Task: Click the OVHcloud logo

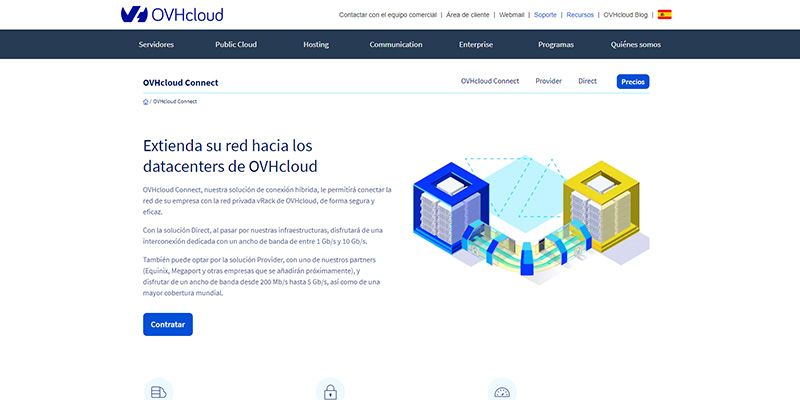Action: (171, 14)
